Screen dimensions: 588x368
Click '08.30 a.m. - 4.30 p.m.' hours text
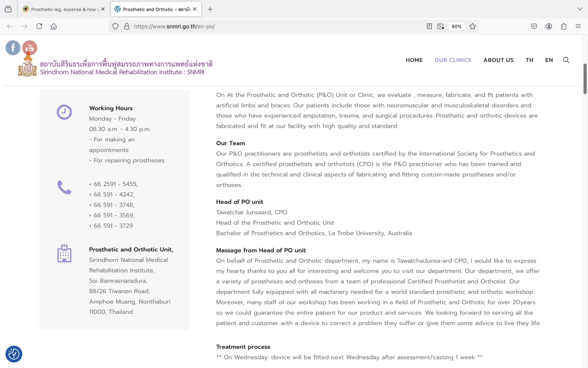(x=120, y=129)
